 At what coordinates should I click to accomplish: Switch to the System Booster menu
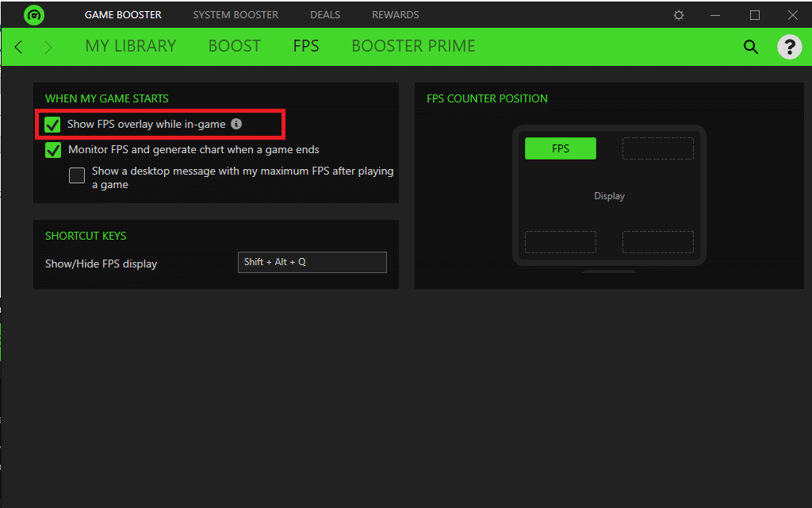click(x=236, y=15)
